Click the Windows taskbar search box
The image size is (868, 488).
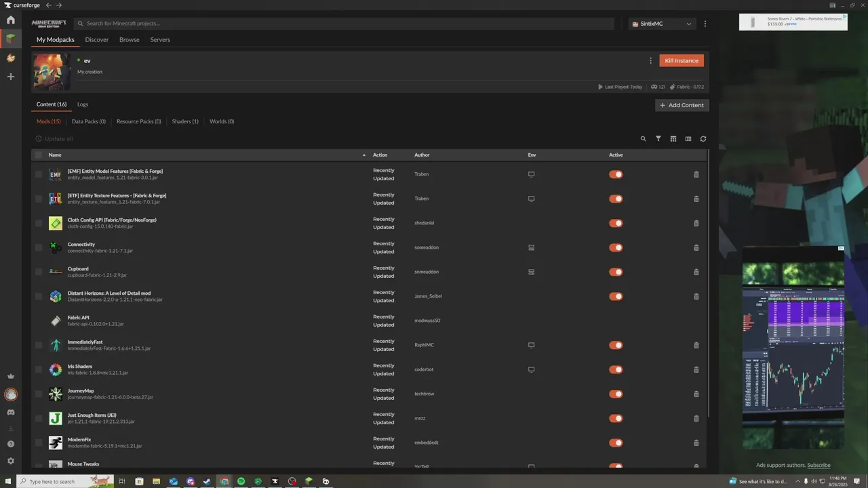pyautogui.click(x=64, y=481)
